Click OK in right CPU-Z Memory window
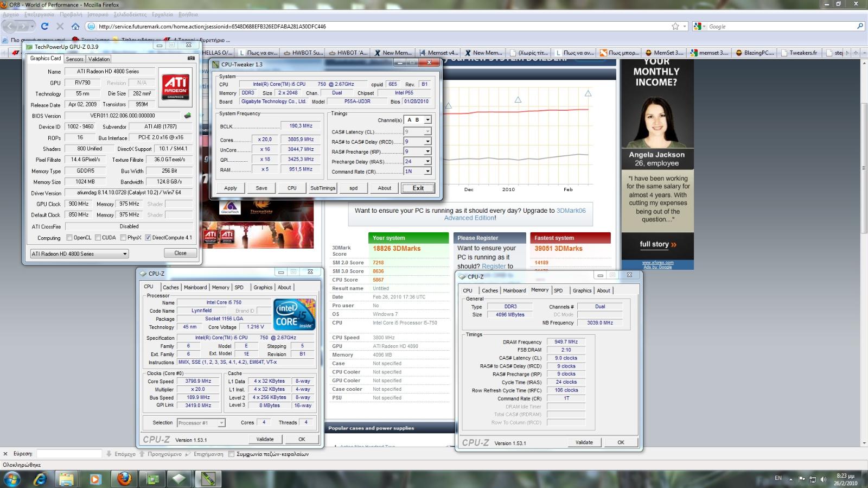Image resolution: width=868 pixels, height=488 pixels. coord(621,442)
